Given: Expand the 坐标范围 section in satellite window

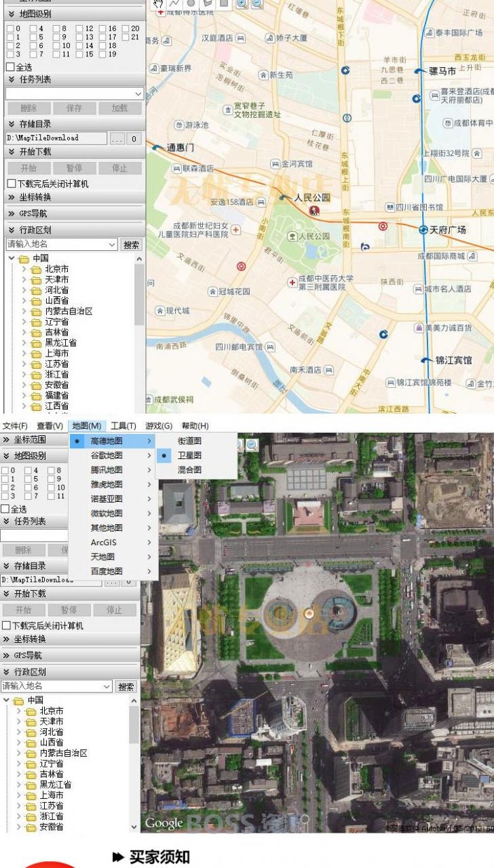Looking at the screenshot, I should tap(6, 439).
